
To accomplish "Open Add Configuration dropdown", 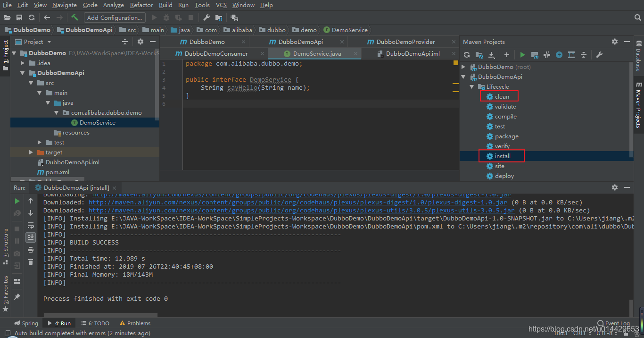I will click(115, 17).
